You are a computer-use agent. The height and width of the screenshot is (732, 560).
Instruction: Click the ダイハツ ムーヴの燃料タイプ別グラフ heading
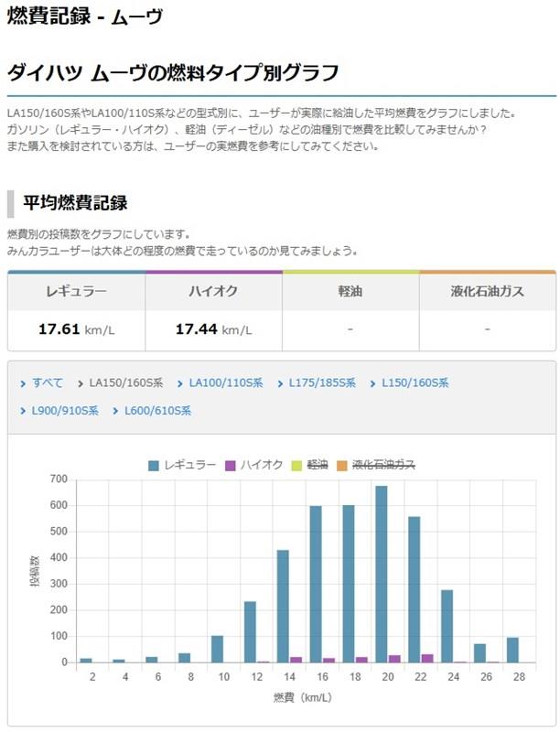click(x=173, y=73)
